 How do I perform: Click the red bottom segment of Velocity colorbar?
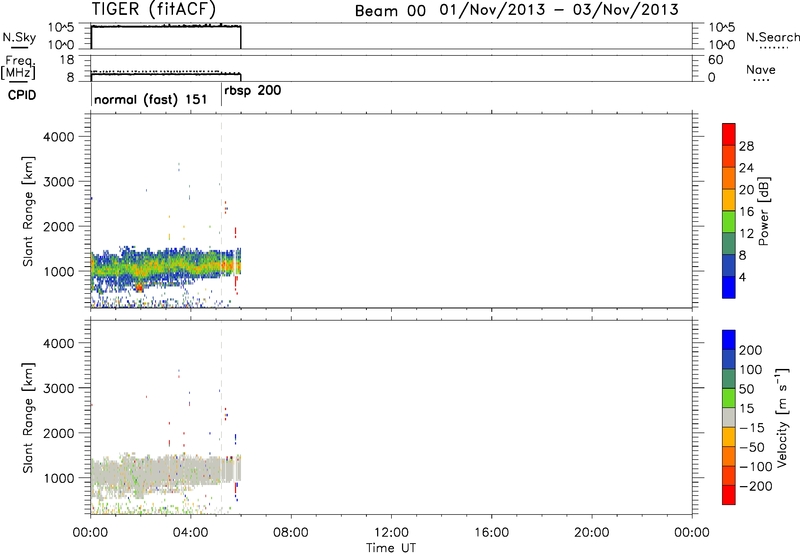[729, 495]
